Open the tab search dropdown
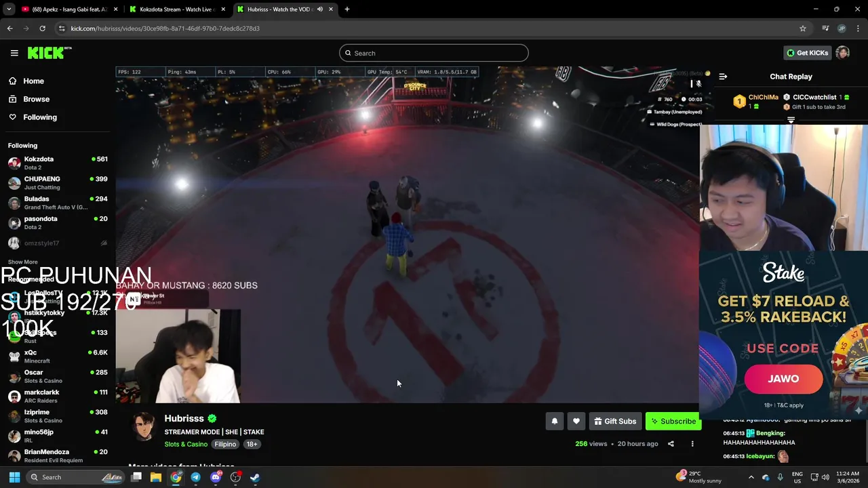 (9, 9)
